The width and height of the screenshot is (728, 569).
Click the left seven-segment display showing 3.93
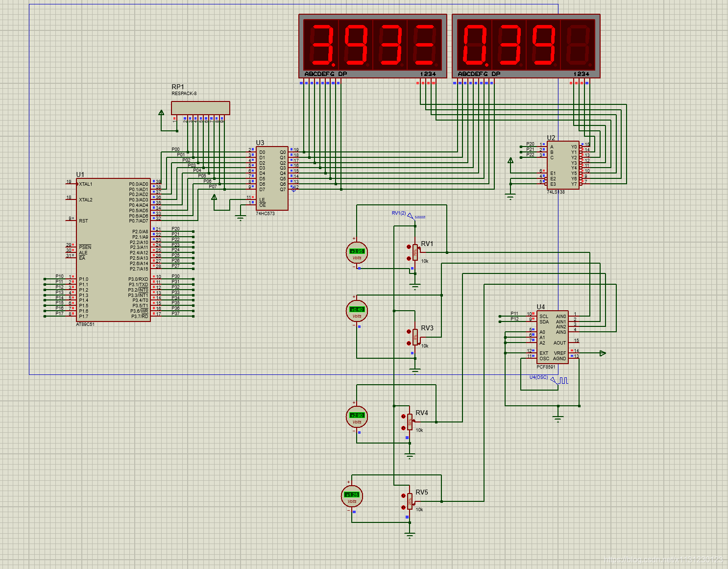point(373,46)
